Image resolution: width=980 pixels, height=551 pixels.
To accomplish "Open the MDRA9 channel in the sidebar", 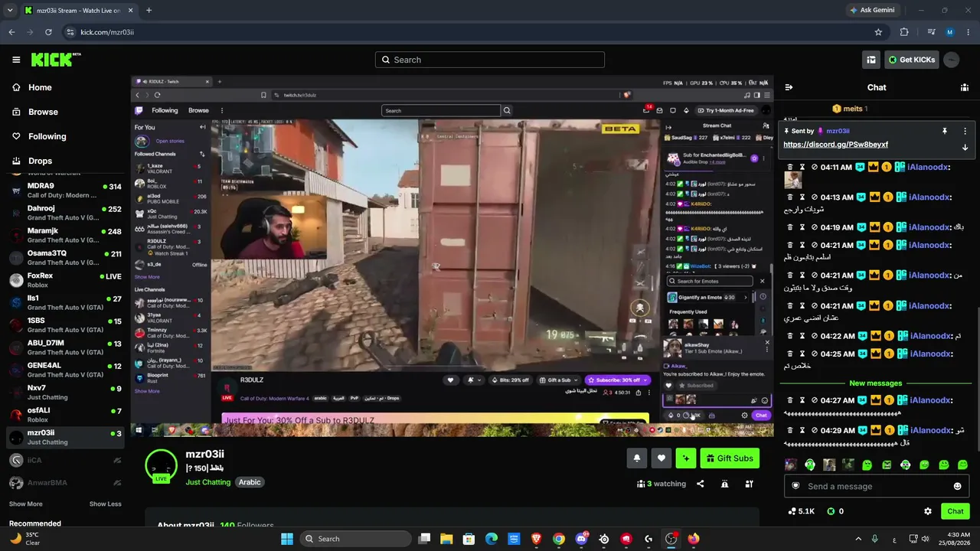I will click(x=65, y=191).
